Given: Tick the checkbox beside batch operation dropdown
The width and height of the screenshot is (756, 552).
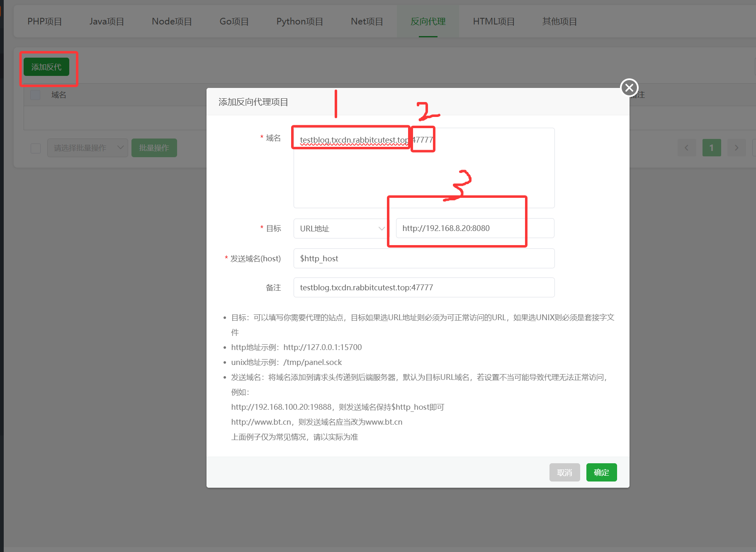Looking at the screenshot, I should point(36,148).
